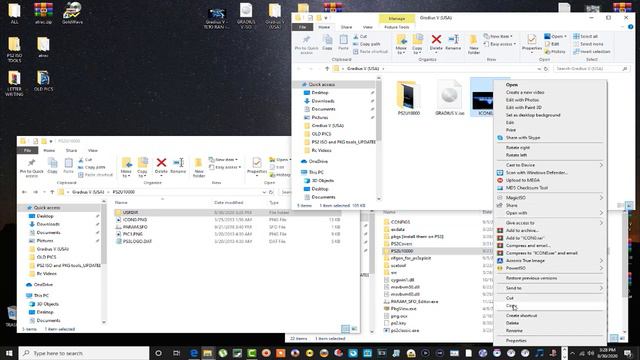Click Add to archive entry
Image resolution: width=640 pixels, height=360 pixels.
tap(522, 231)
